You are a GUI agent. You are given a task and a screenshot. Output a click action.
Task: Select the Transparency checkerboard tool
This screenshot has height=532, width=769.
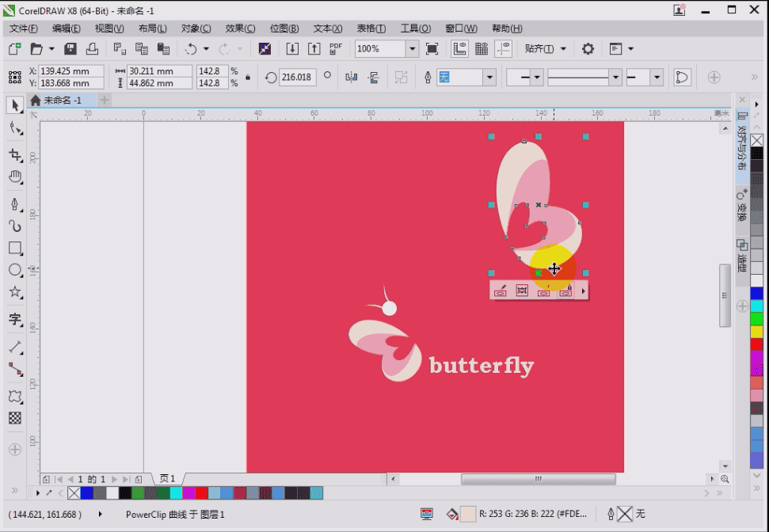point(15,418)
